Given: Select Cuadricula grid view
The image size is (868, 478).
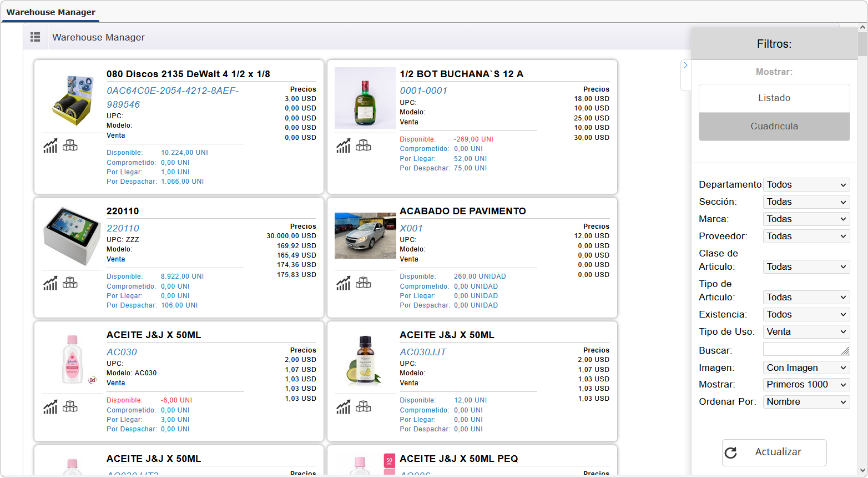Looking at the screenshot, I should pyautogui.click(x=774, y=127).
